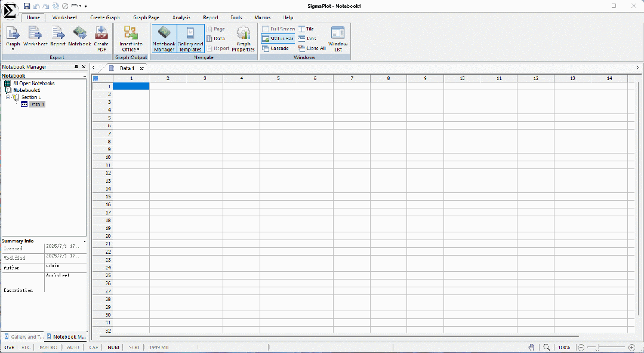Close the Data 1 document tab

141,68
